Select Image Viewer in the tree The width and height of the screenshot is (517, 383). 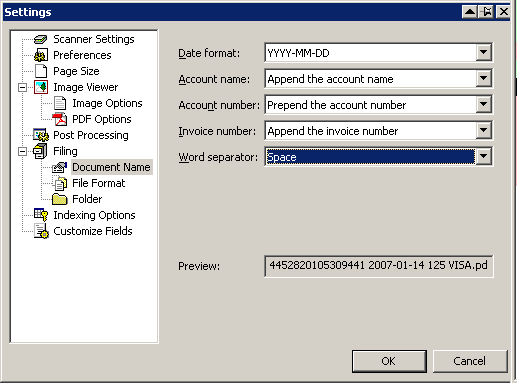pos(86,87)
